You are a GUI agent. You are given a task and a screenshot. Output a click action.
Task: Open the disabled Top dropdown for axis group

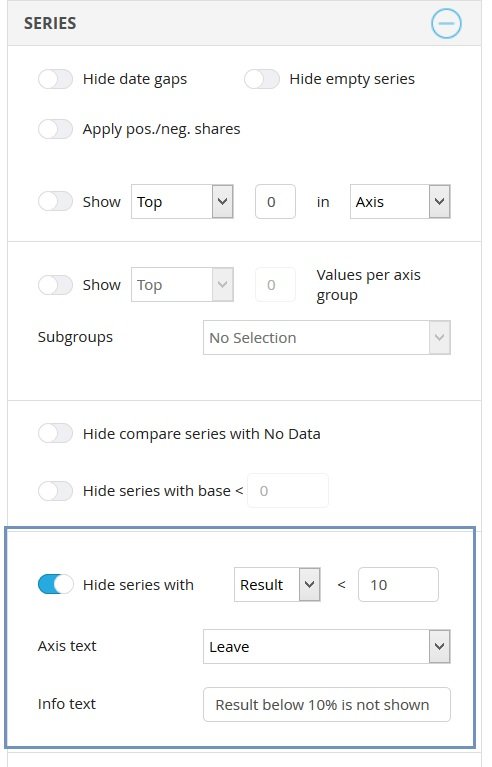point(182,285)
